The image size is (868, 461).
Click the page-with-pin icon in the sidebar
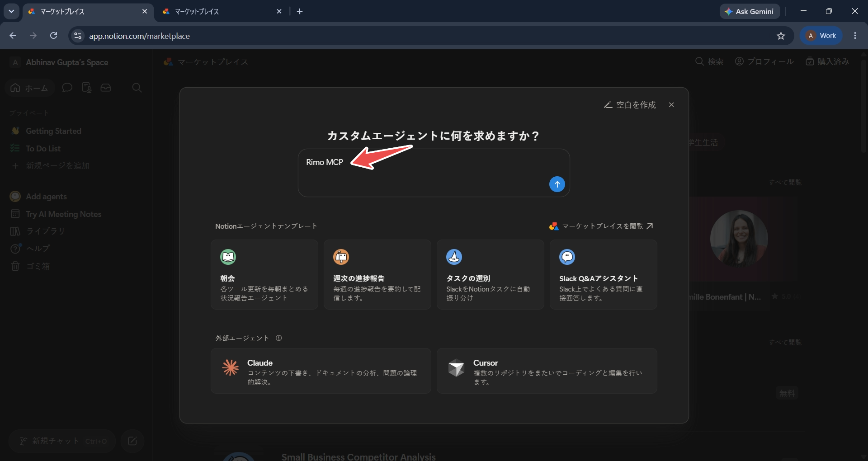87,88
